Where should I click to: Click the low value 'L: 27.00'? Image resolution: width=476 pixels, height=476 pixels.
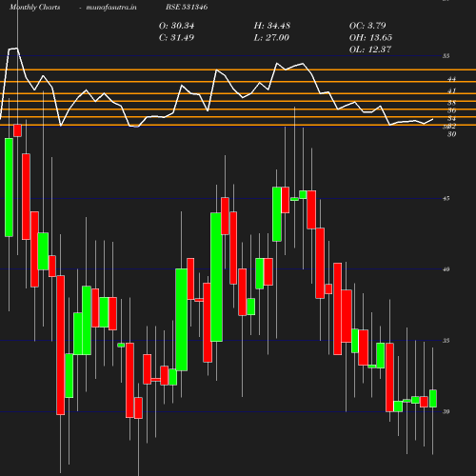click(x=271, y=37)
